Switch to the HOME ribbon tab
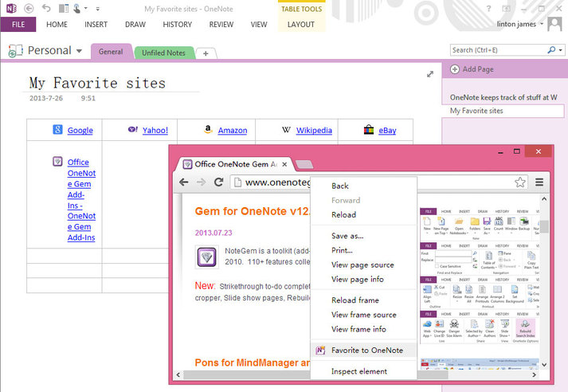568x392 pixels. pos(57,24)
